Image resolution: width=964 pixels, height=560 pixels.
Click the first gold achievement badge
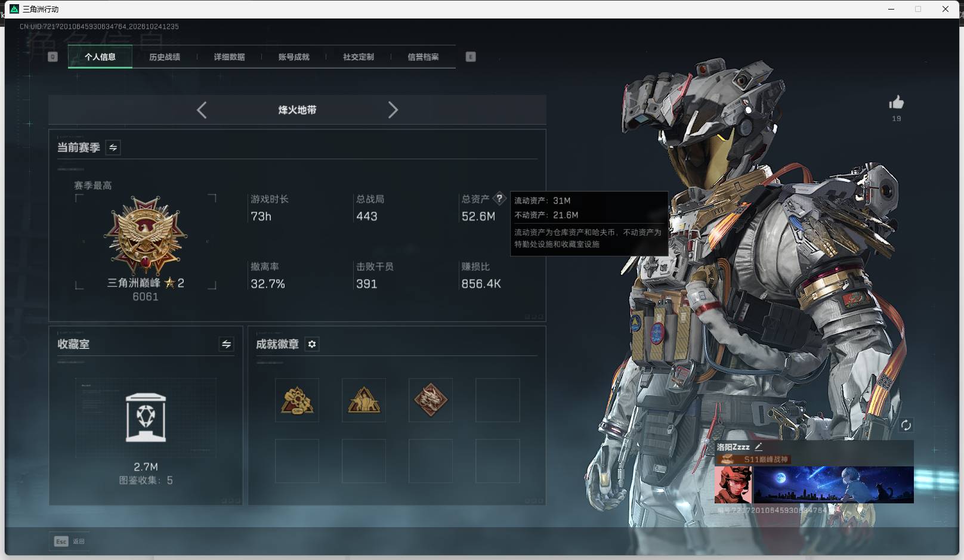297,400
